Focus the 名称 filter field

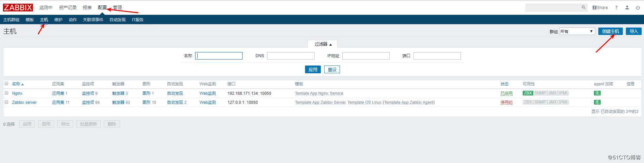(219, 56)
